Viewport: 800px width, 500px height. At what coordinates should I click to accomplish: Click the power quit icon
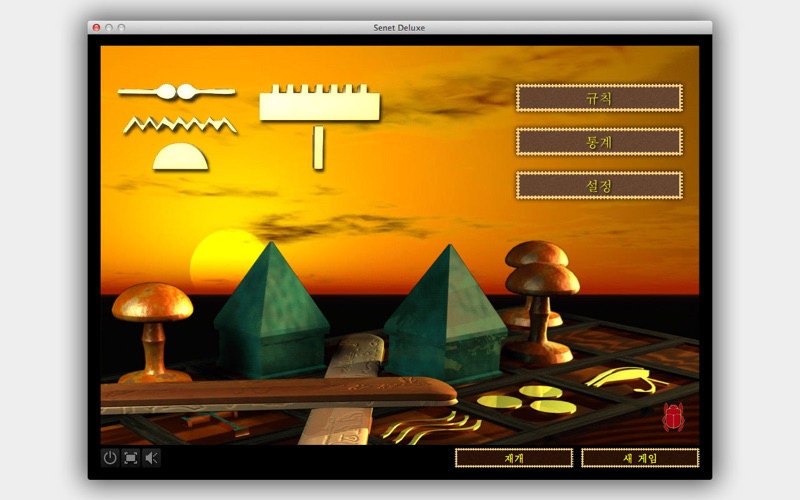click(x=110, y=458)
